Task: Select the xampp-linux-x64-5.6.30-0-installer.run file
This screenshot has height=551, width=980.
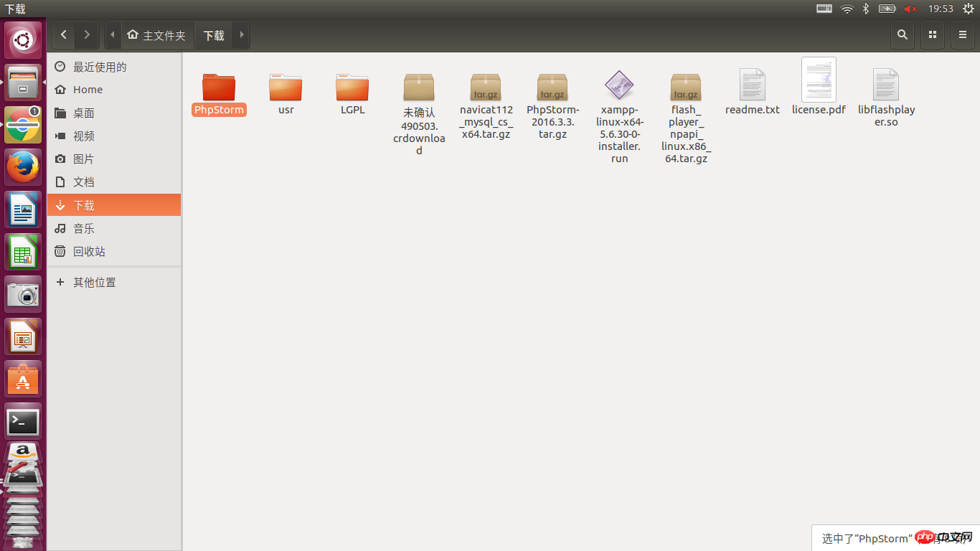Action: click(x=619, y=85)
